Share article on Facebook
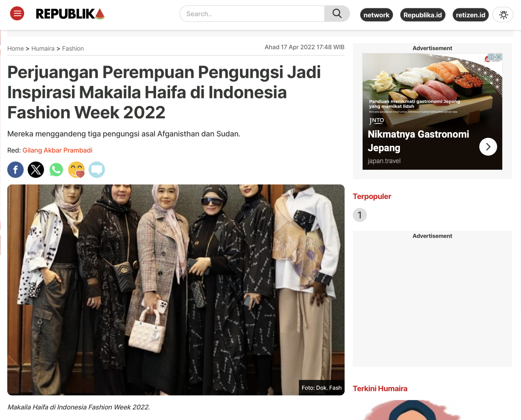This screenshot has width=521, height=420. pos(15,170)
